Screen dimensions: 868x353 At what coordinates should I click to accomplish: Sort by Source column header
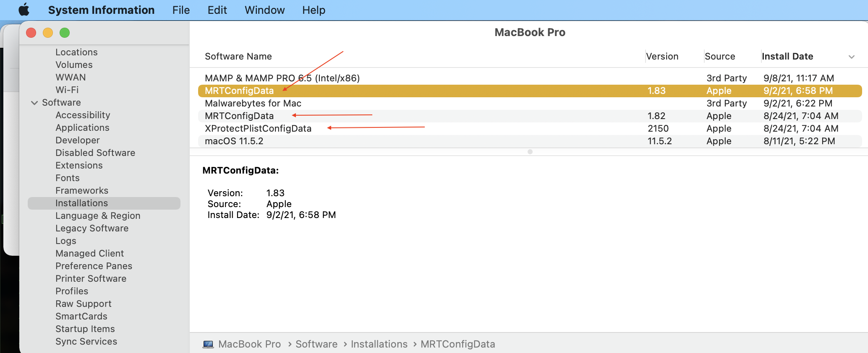click(720, 56)
